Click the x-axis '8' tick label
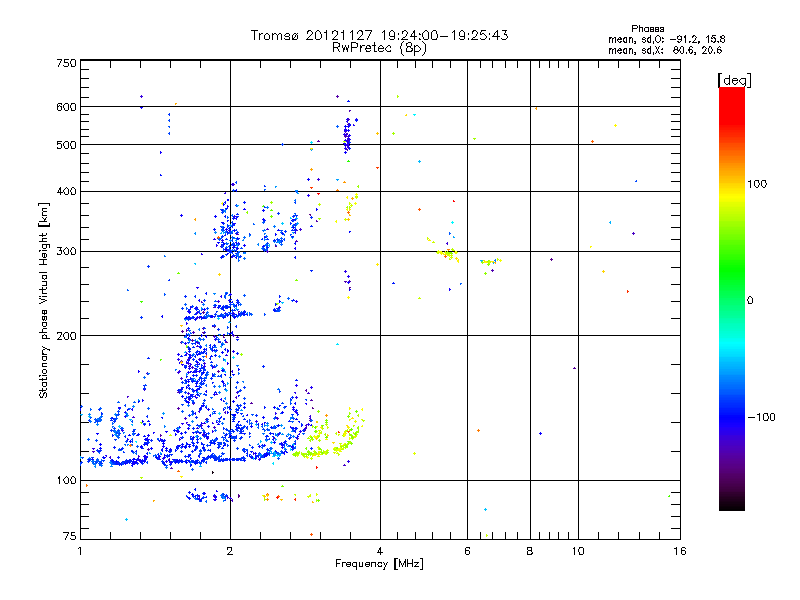The image size is (800, 600). click(530, 551)
